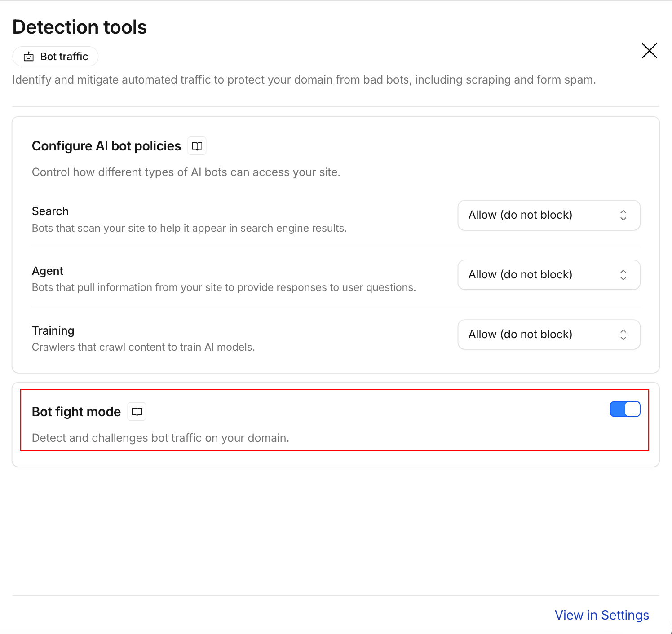The width and height of the screenshot is (672, 634).
Task: Close the Detection tools panel
Action: click(649, 51)
